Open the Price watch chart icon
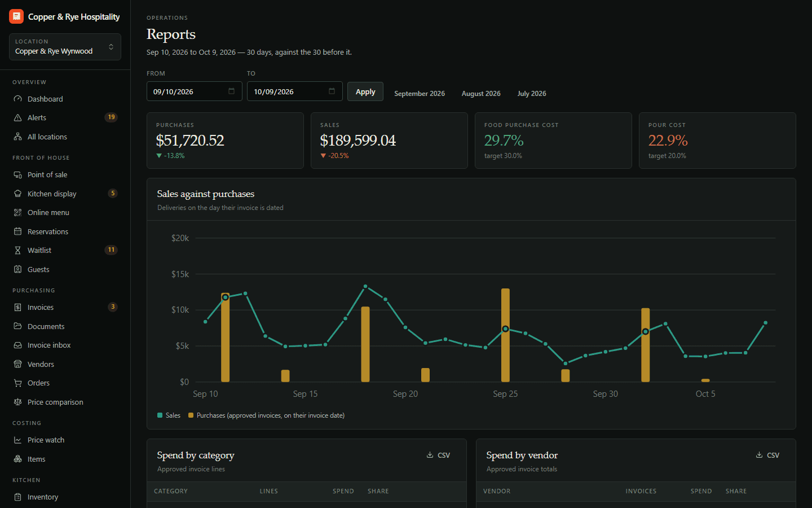Image resolution: width=812 pixels, height=508 pixels. [x=17, y=440]
